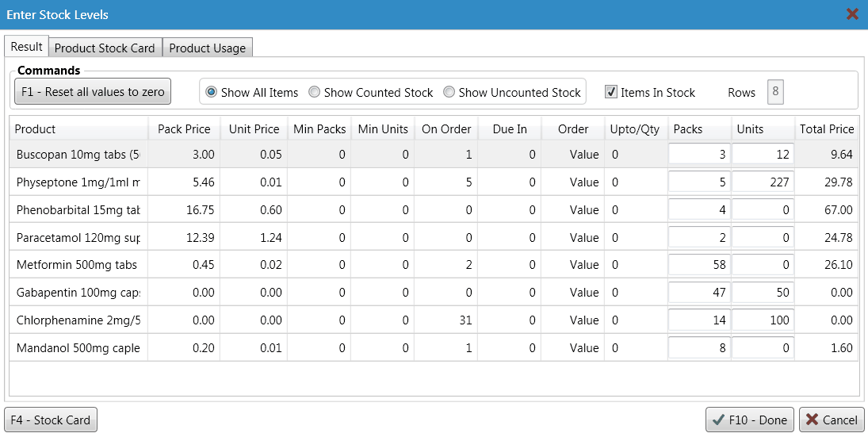Edit the Units field for Paracetamol 120mg
The height and width of the screenshot is (437, 868).
click(x=763, y=237)
